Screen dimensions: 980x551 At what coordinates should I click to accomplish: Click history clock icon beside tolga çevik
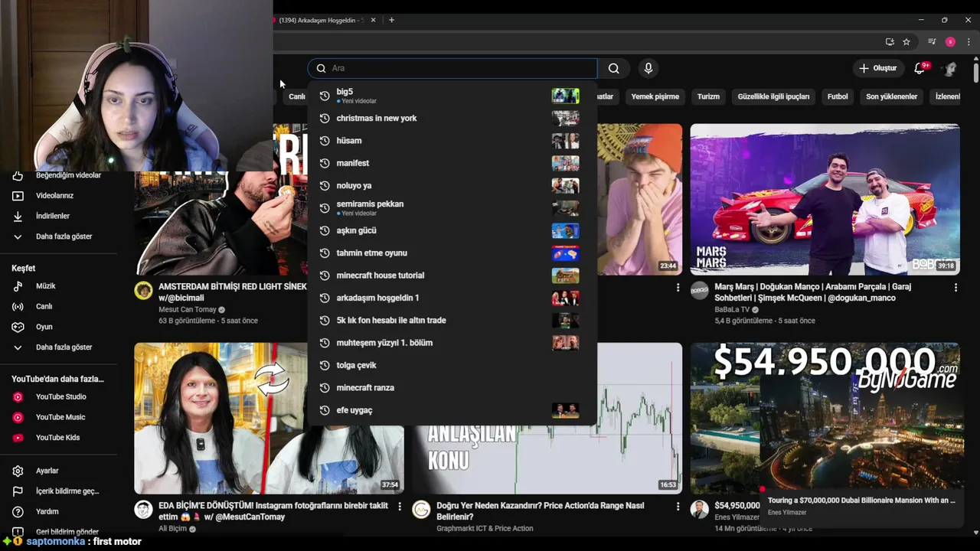point(325,365)
